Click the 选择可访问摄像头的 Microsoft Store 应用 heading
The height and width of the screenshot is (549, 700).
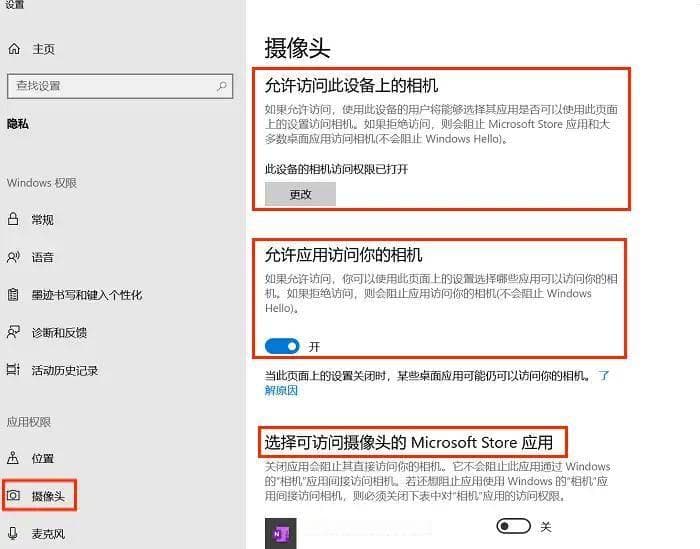pyautogui.click(x=408, y=442)
